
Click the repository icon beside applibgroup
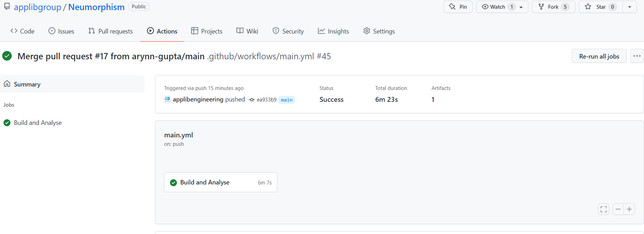(7, 7)
